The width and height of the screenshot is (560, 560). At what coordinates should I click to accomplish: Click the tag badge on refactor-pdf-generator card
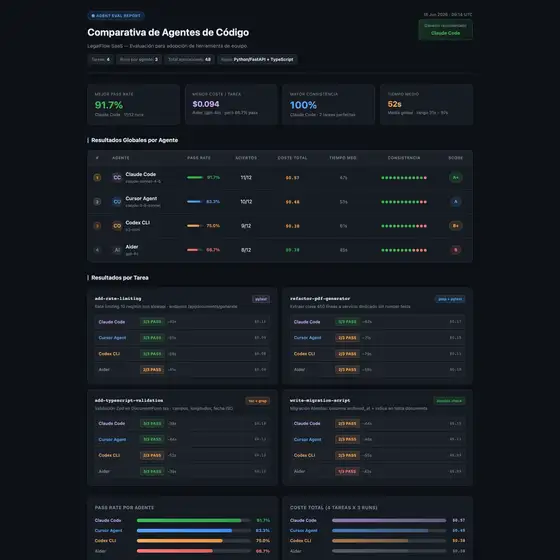pos(450,299)
